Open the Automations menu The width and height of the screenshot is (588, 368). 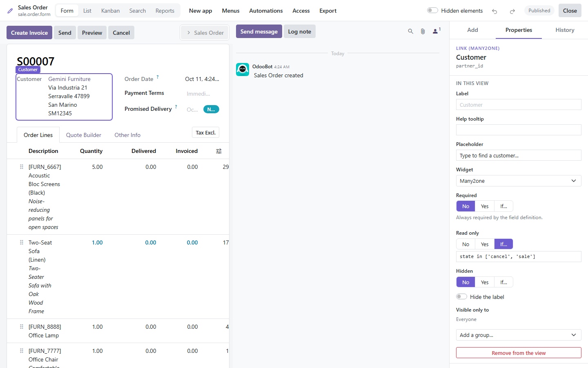266,11
